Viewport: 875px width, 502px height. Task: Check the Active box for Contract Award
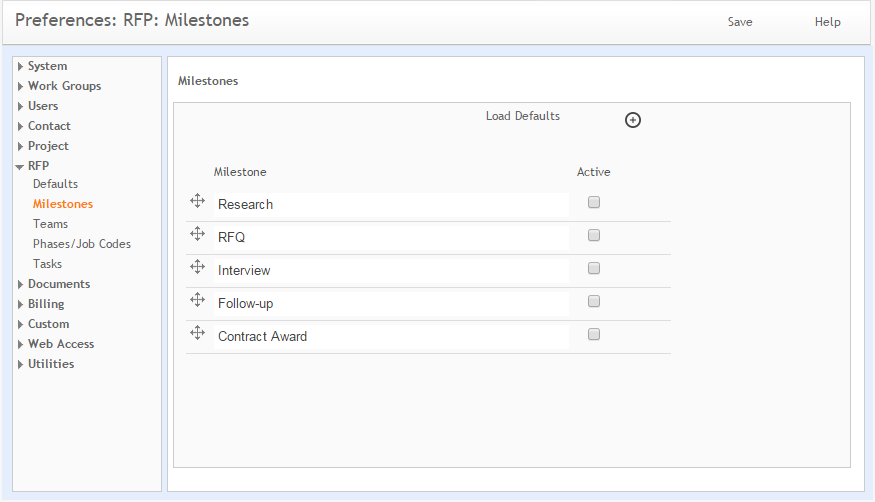click(x=594, y=334)
